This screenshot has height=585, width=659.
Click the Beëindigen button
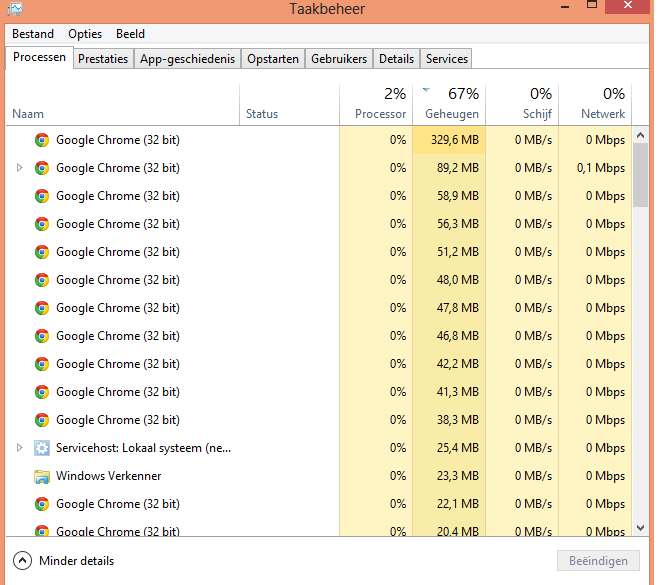click(x=598, y=561)
